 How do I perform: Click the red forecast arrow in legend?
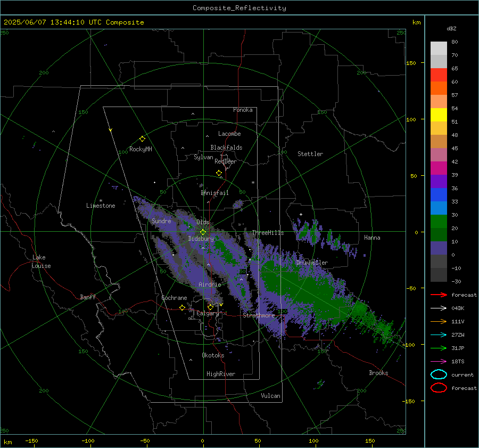tap(439, 295)
